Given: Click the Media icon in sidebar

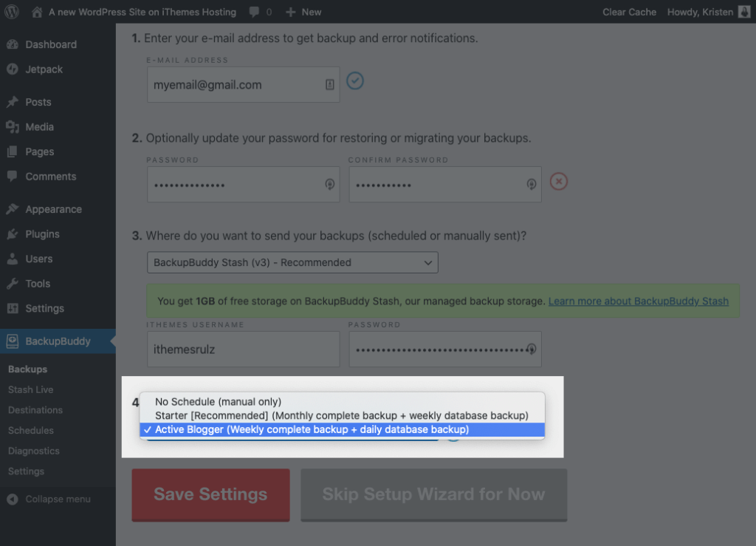Looking at the screenshot, I should pos(13,127).
